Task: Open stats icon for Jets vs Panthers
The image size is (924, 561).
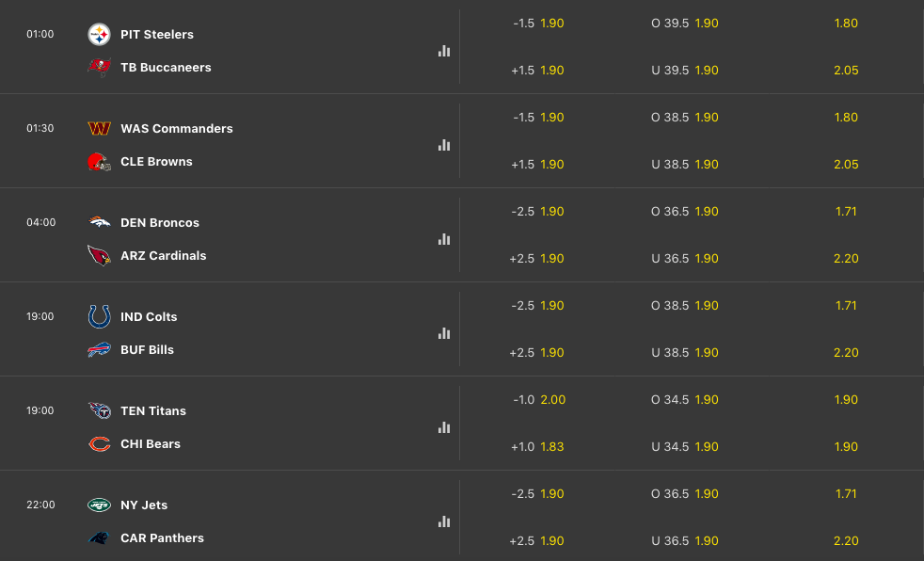Action: pos(444,521)
